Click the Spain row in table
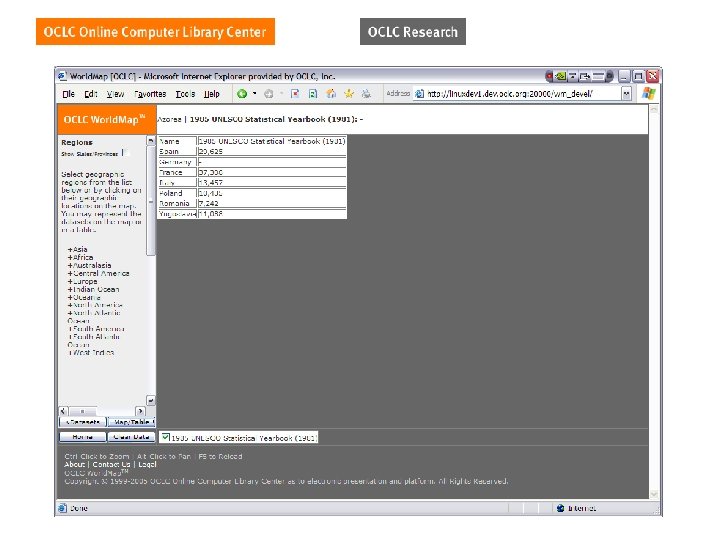 pyautogui.click(x=252, y=151)
